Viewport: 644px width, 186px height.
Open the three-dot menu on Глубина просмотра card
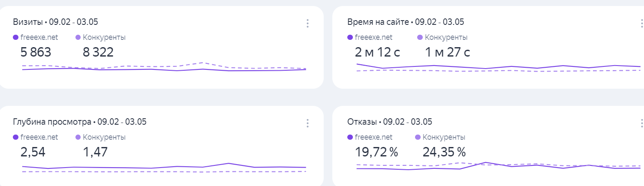pos(307,123)
